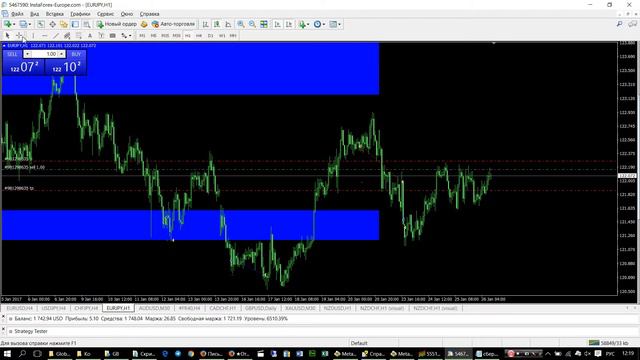Screen dimensions: 640x360
Task: Open the Indicators list icon
Action: point(302,24)
